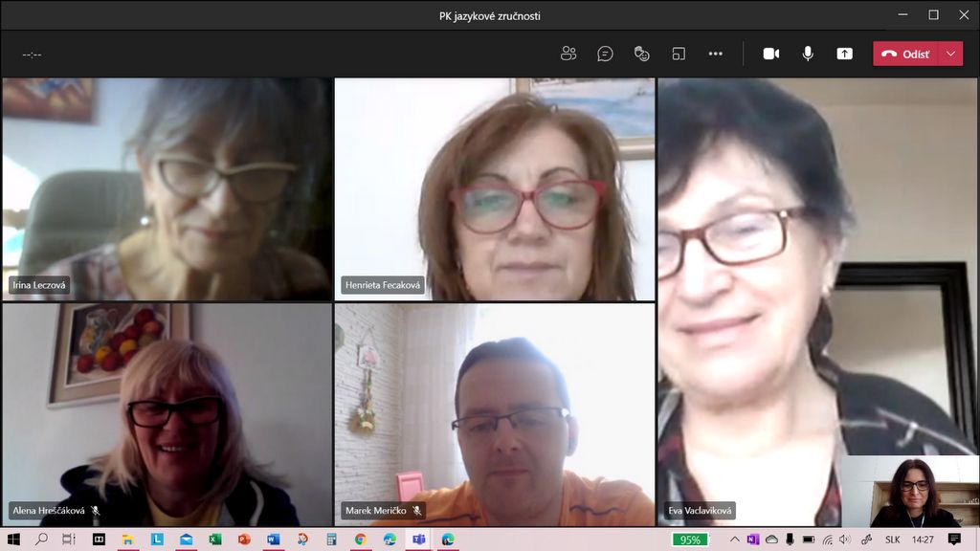Open OneDrive cloud tray icon

(x=771, y=540)
